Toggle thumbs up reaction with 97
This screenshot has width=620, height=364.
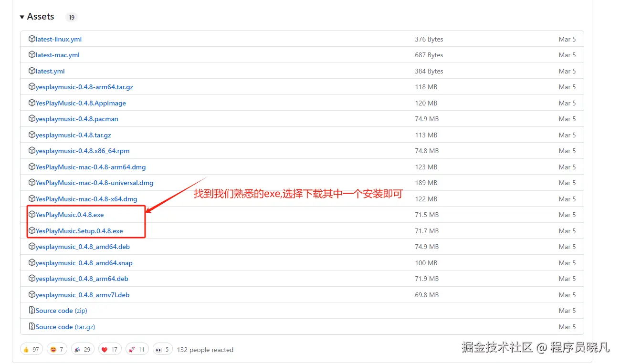(x=32, y=349)
